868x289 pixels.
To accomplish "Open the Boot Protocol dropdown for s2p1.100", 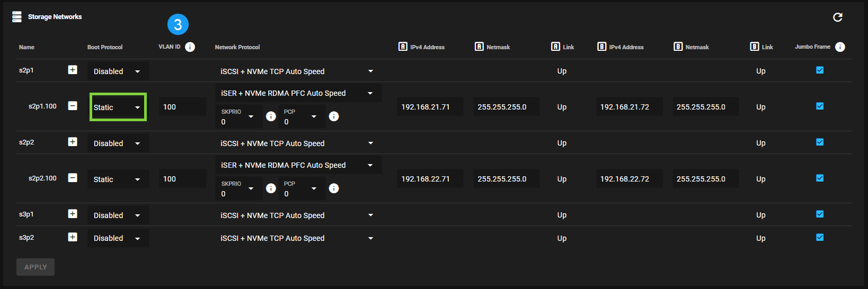I will pyautogui.click(x=118, y=107).
